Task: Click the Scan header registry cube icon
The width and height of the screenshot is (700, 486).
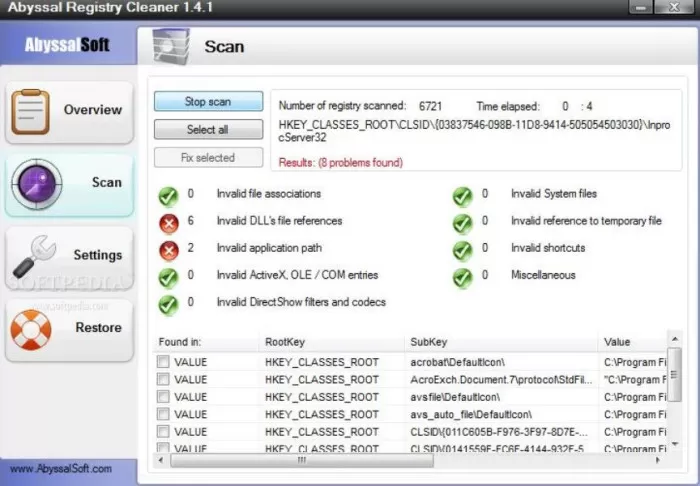Action: pyautogui.click(x=171, y=46)
